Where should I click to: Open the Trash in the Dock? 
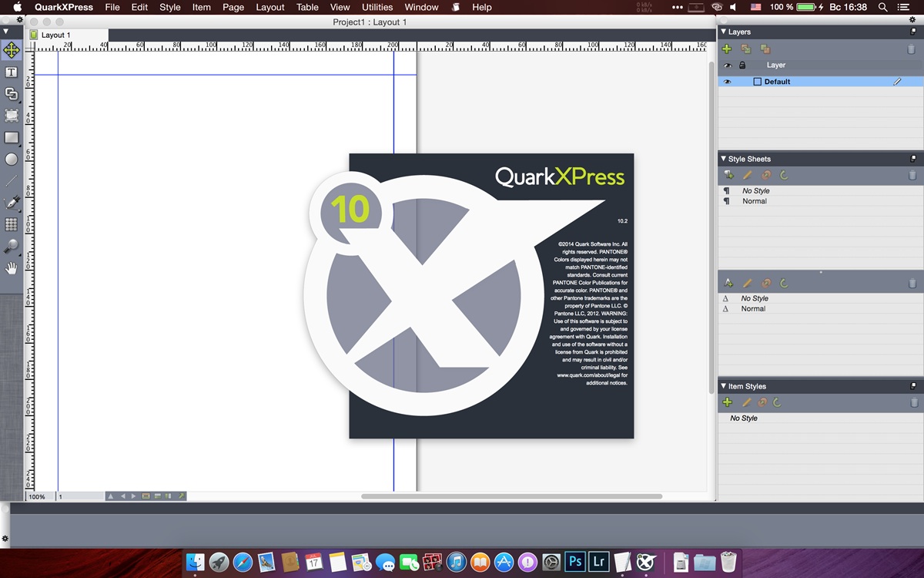pos(728,562)
